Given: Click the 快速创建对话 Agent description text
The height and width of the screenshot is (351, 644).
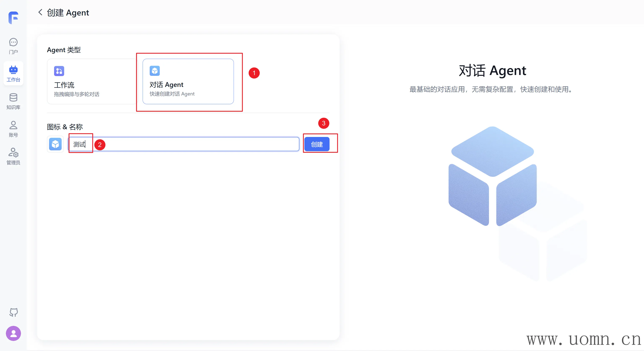Looking at the screenshot, I should pyautogui.click(x=172, y=94).
